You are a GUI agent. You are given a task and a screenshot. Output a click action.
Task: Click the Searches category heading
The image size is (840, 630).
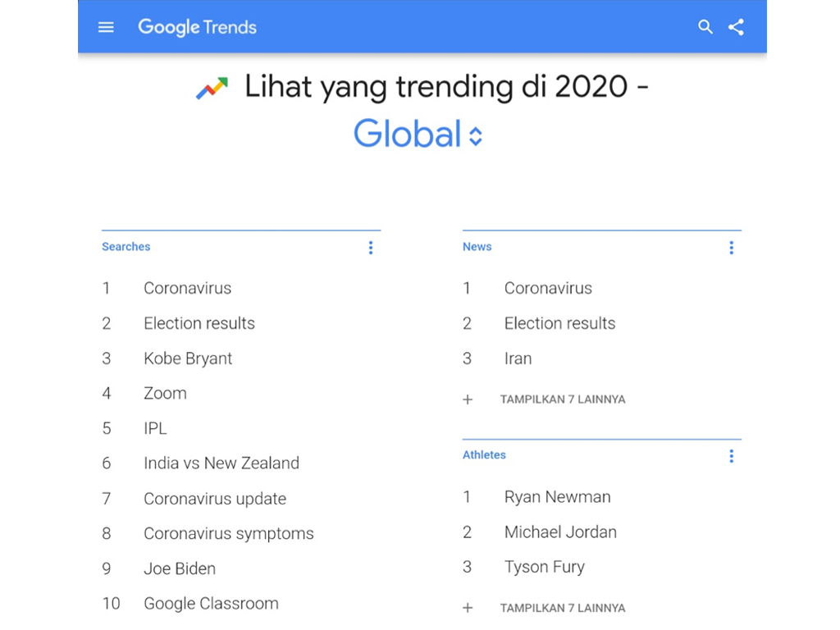[x=126, y=247]
